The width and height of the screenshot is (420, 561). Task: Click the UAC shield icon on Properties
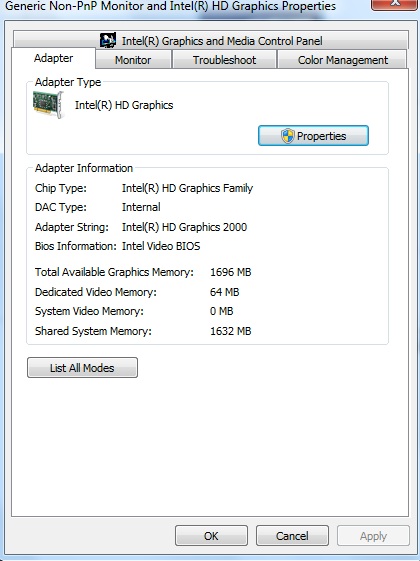click(288, 136)
